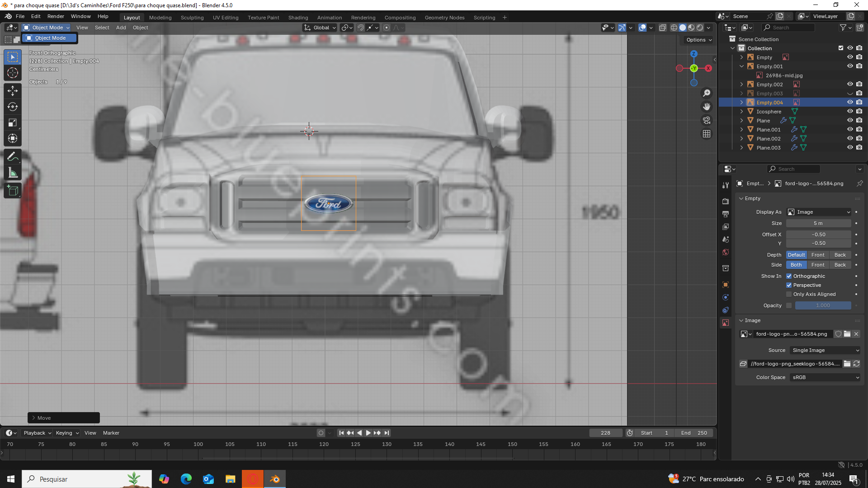Viewport: 868px width, 488px height.
Task: Open the Color Space sRGB dropdown
Action: (x=825, y=377)
